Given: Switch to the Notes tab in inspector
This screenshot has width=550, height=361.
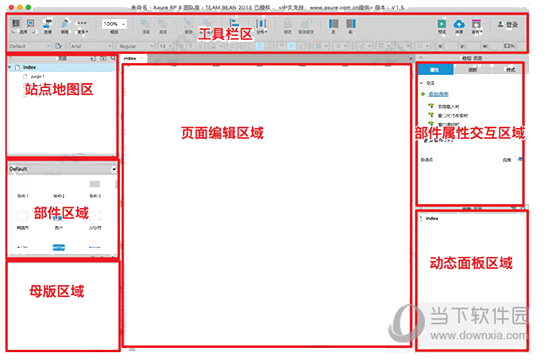Looking at the screenshot, I should 472,70.
